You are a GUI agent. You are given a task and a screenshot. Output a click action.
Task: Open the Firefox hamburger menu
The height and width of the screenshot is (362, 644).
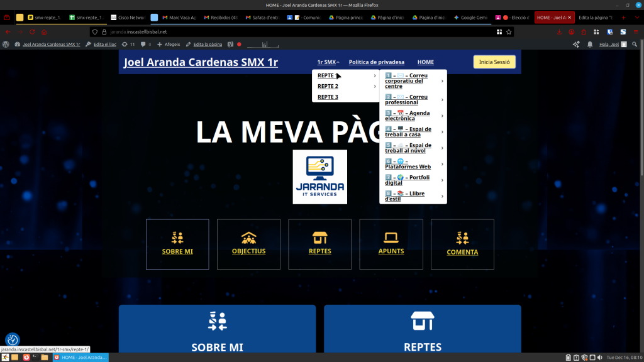click(636, 31)
